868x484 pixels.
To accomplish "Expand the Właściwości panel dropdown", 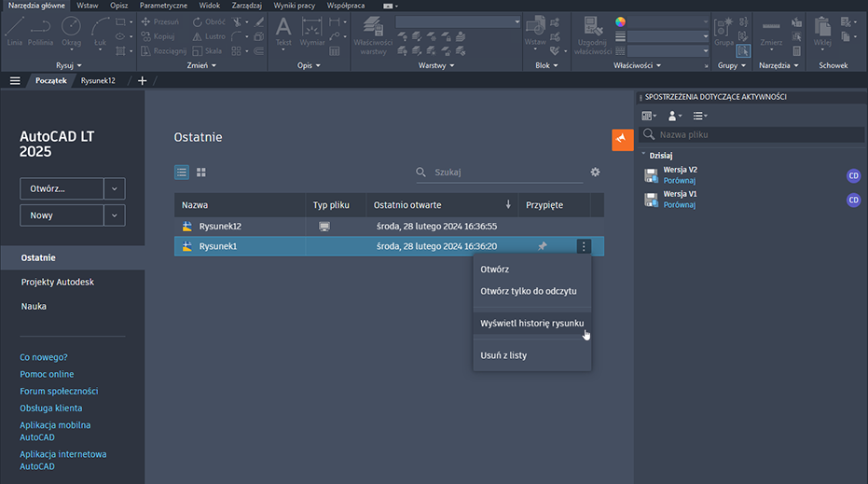I will [637, 65].
